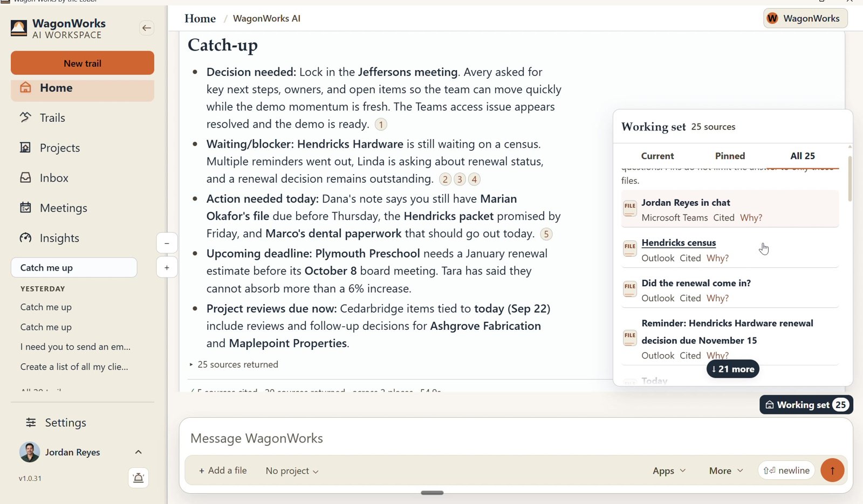
Task: Open citation 1 reference
Action: click(x=381, y=125)
